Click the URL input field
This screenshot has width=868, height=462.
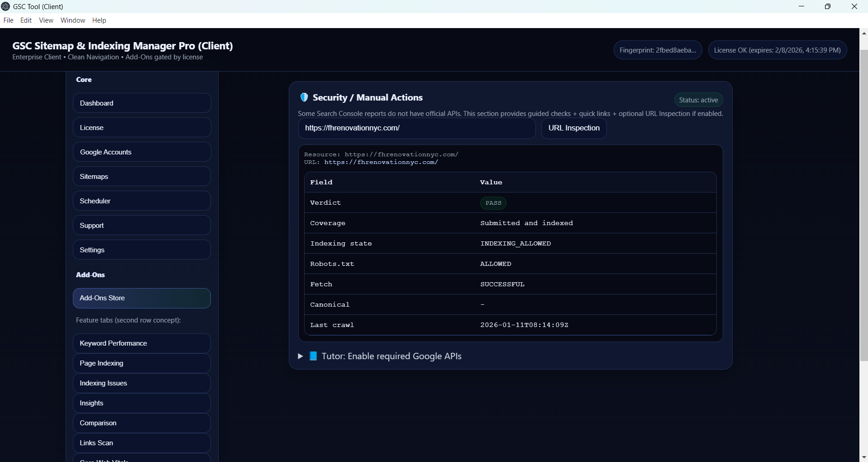click(416, 128)
